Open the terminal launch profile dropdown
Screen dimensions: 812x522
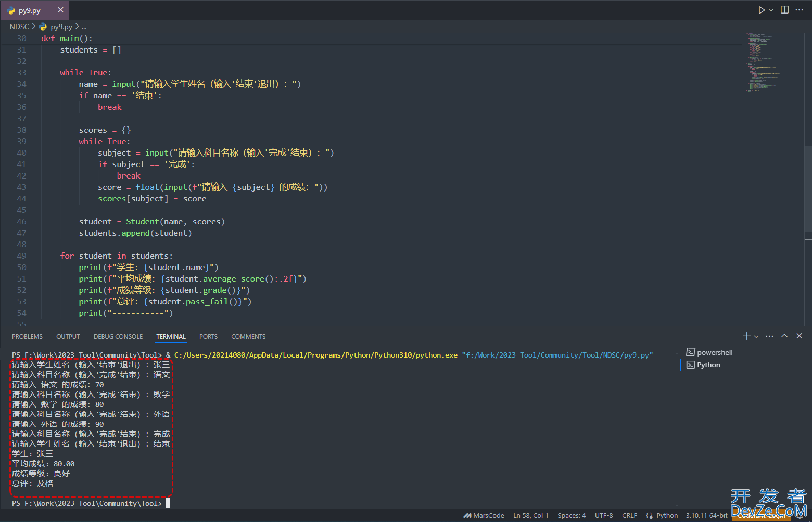click(x=756, y=337)
